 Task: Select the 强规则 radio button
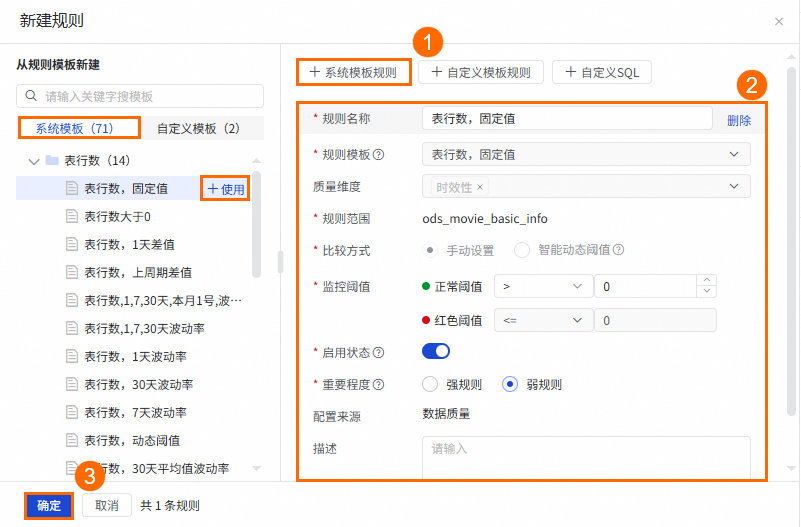coord(430,384)
